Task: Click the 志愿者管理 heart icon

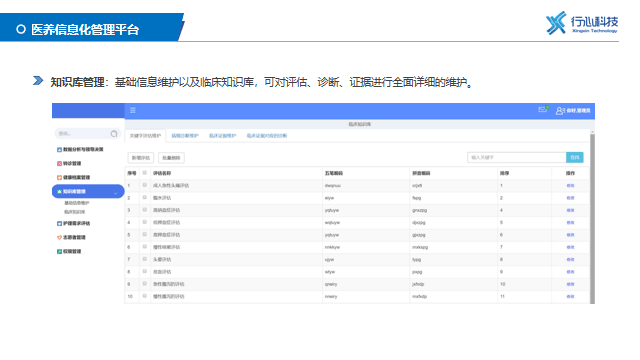Action: 59,238
